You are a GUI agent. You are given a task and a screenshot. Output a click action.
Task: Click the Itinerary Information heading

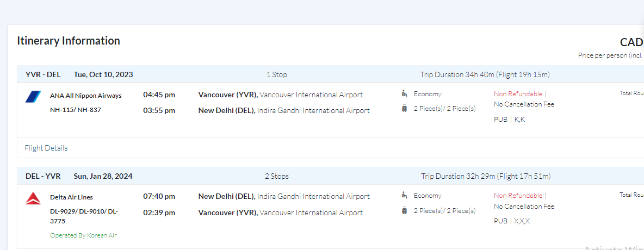[x=69, y=41]
